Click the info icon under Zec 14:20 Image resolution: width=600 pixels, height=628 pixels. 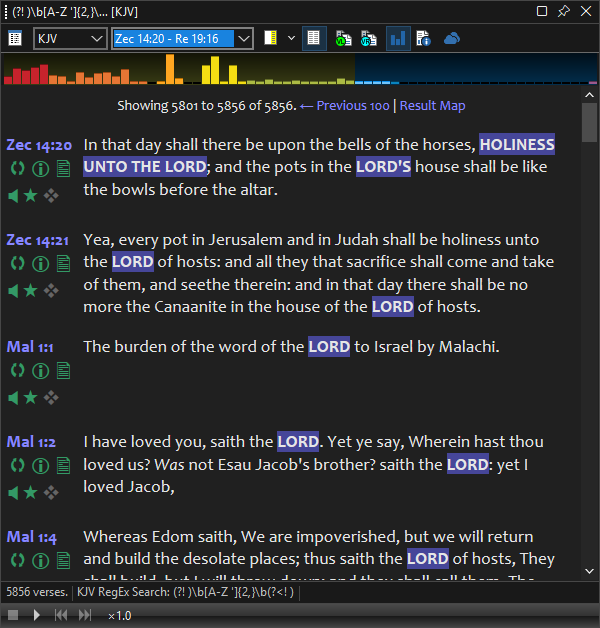pyautogui.click(x=40, y=169)
